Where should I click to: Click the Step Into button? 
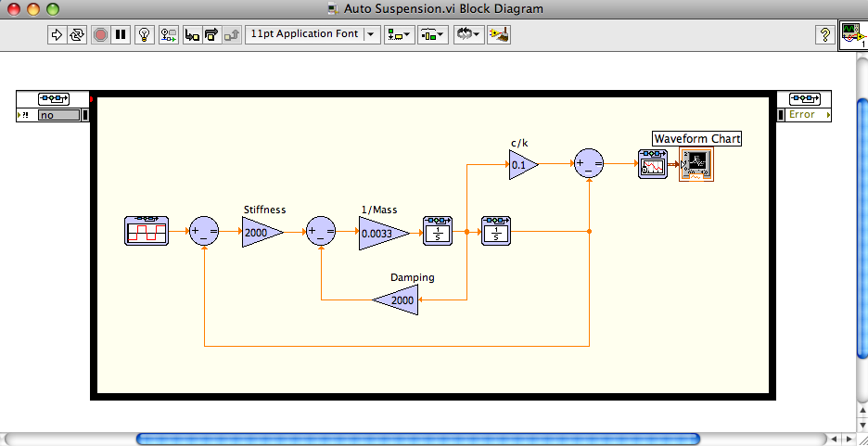click(x=192, y=35)
